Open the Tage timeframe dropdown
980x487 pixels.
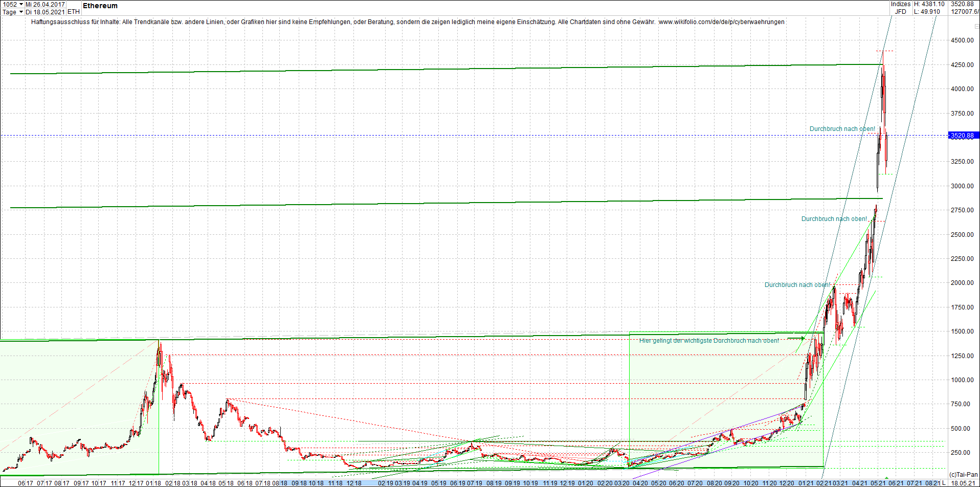pyautogui.click(x=10, y=11)
